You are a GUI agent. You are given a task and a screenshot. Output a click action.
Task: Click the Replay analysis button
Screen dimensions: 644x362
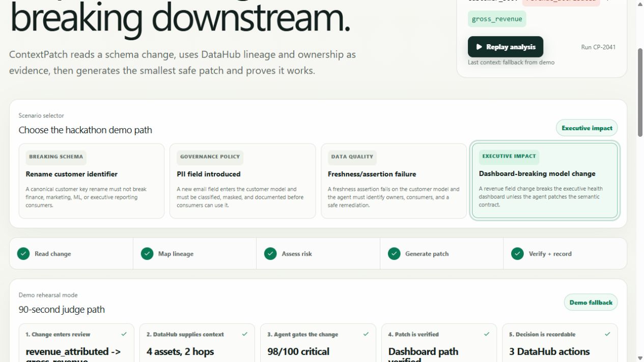[506, 47]
